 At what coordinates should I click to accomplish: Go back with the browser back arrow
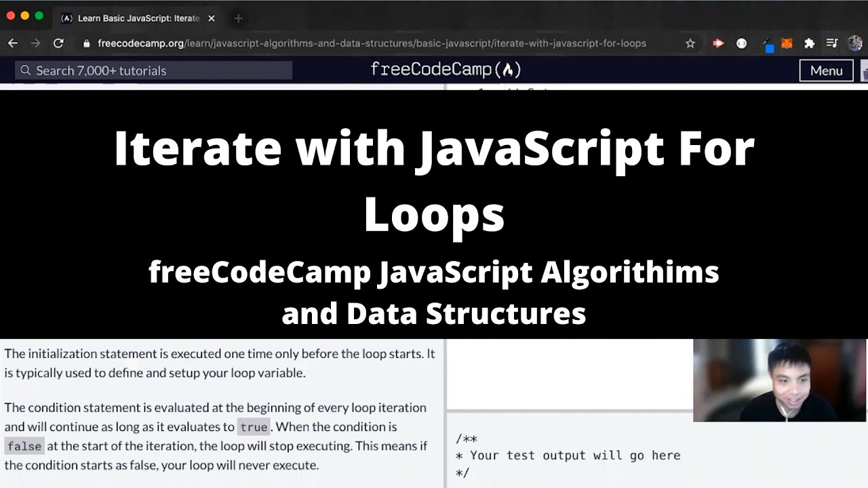[x=13, y=43]
